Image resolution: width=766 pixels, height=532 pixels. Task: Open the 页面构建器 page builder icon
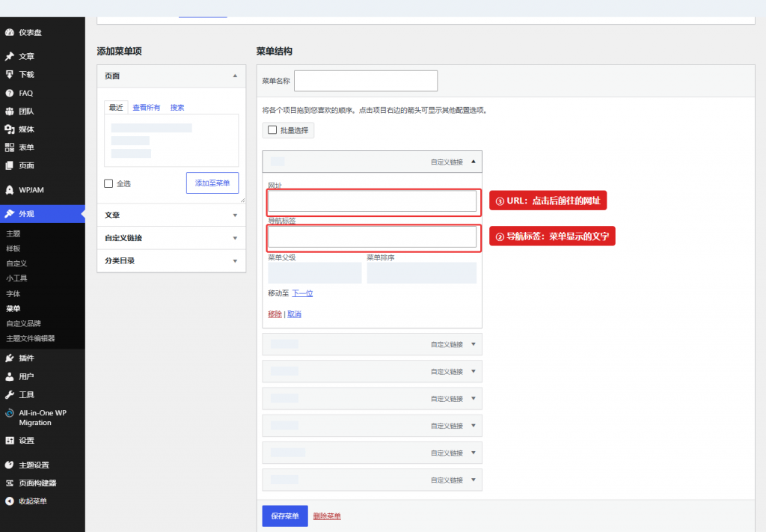pyautogui.click(x=9, y=483)
